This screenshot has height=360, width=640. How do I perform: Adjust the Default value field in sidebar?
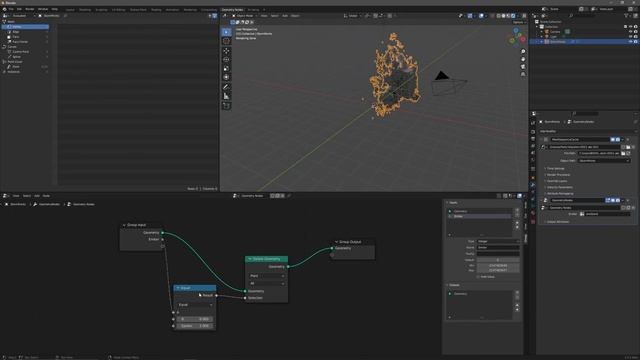pyautogui.click(x=498, y=260)
